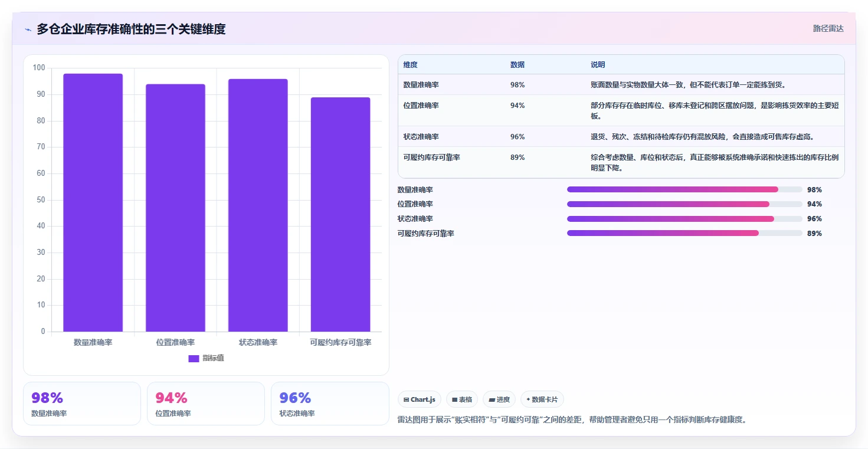Open the 94% 位置准确率 data card
Image resolution: width=868 pixels, height=449 pixels.
[x=206, y=404]
